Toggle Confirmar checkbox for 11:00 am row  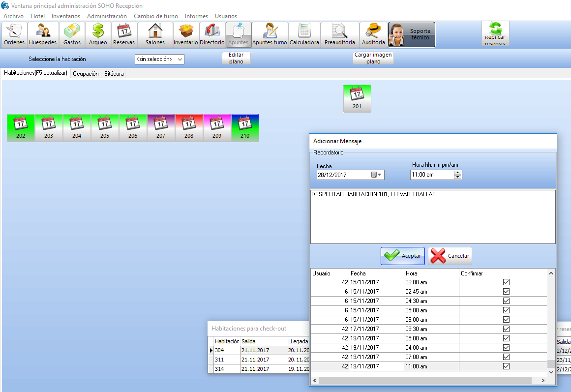coord(506,366)
